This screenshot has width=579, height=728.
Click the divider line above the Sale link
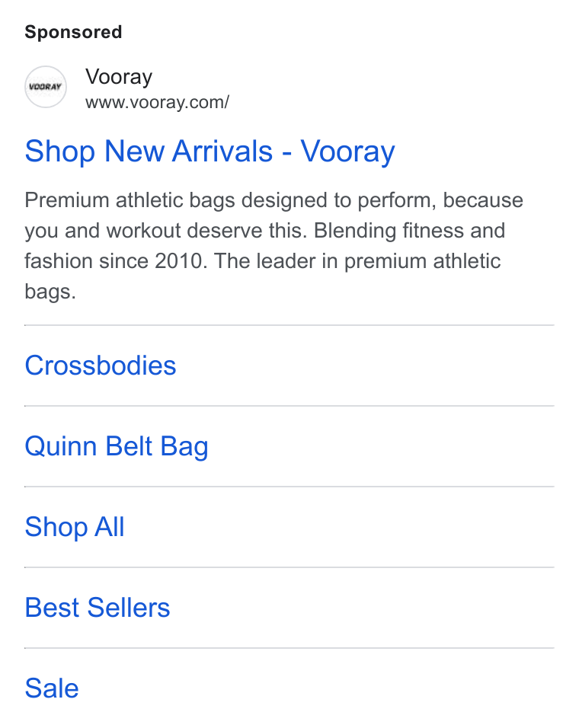click(289, 648)
